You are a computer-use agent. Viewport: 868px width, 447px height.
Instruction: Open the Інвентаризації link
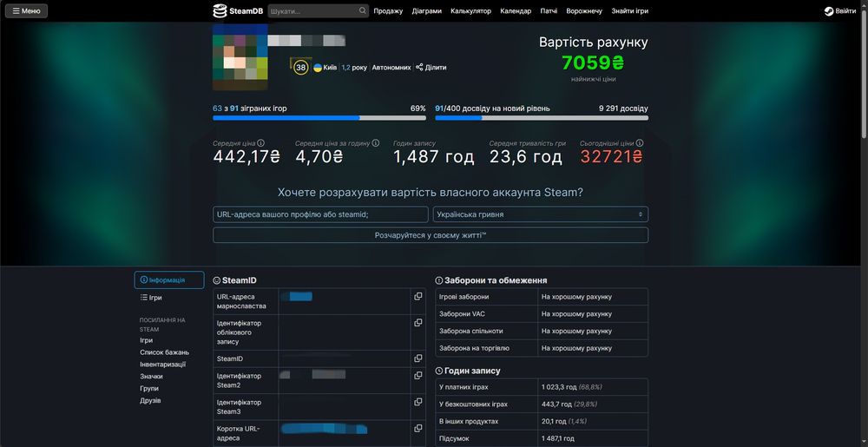[x=163, y=365]
